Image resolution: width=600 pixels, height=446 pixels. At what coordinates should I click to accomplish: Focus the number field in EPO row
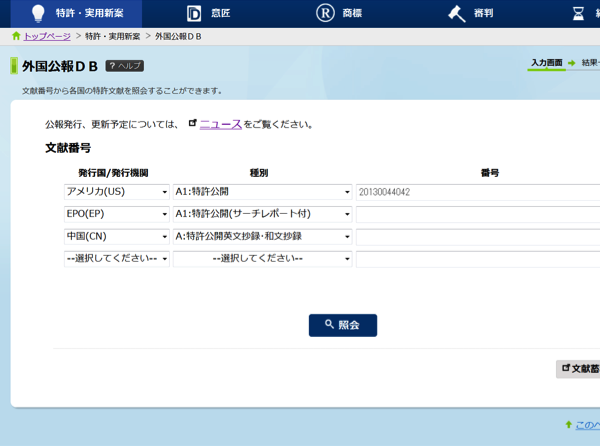coord(478,215)
